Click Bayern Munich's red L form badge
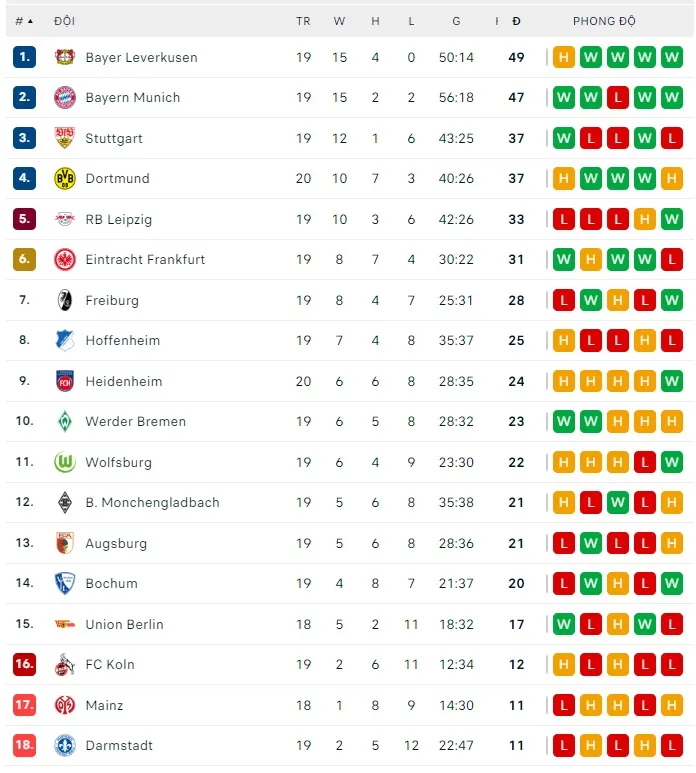The width and height of the screenshot is (696, 773). (618, 98)
